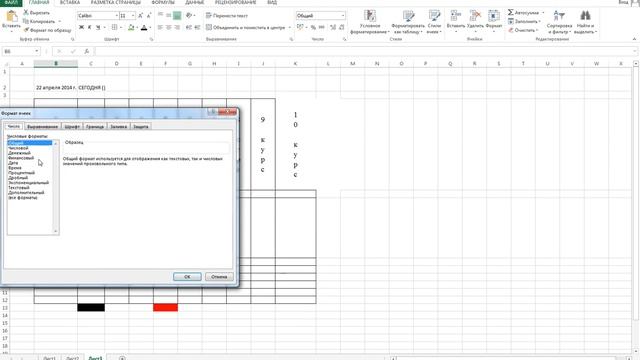The height and width of the screenshot is (360, 640).
Task: Click the fill color bucket icon
Action: [131, 27]
